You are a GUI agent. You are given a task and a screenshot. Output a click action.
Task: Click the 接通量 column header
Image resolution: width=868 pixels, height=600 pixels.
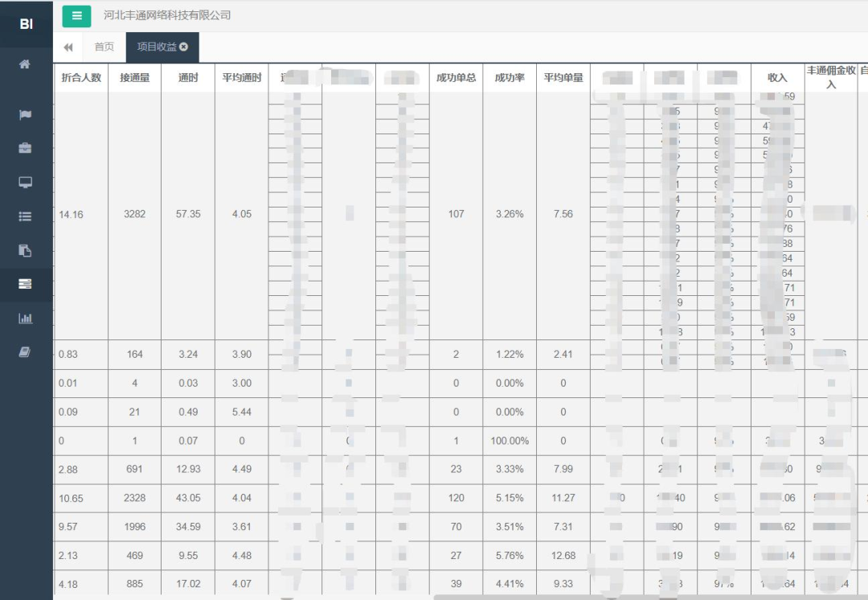[134, 77]
